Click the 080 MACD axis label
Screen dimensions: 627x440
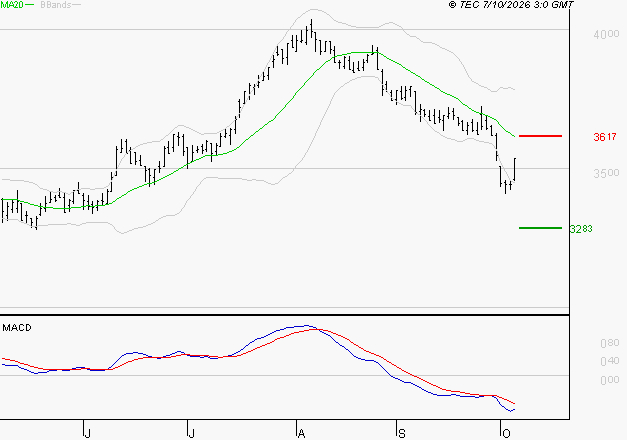pyautogui.click(x=610, y=343)
